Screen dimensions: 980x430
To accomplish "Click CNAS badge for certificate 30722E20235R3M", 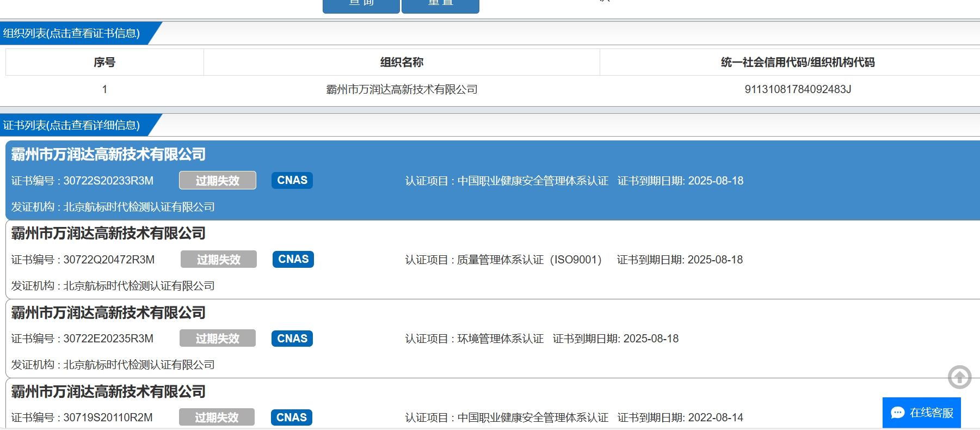I will click(x=292, y=339).
